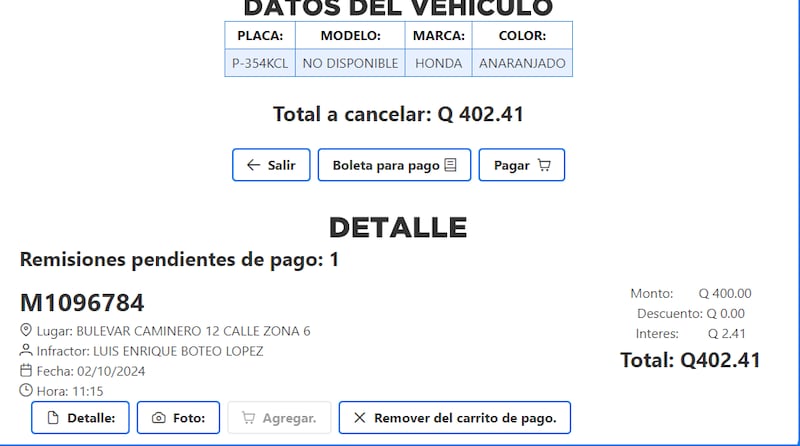Click the Monto amount Q 400.00
The width and height of the screenshot is (800, 446).
pyautogui.click(x=725, y=293)
